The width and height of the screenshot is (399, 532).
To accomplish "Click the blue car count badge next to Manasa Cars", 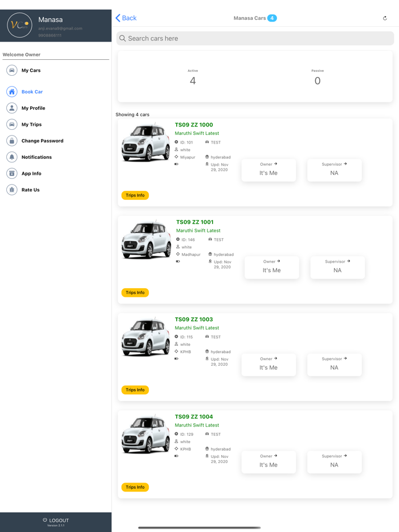I will click(271, 18).
